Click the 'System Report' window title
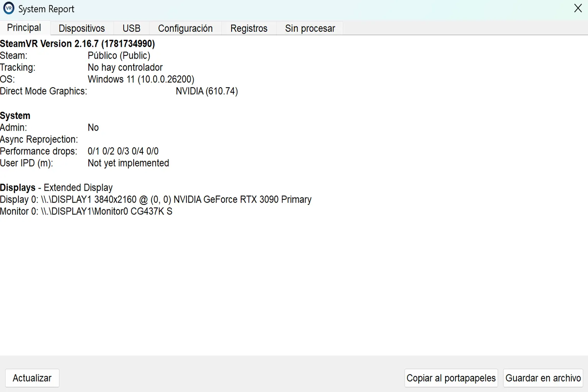 46,9
